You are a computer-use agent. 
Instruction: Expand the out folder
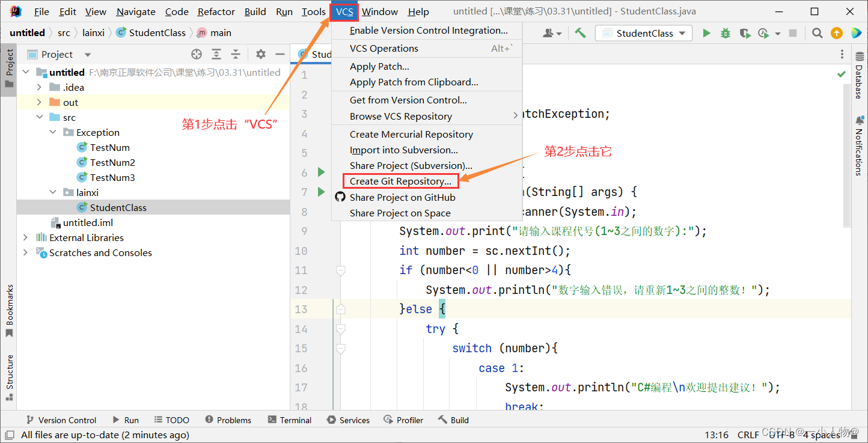(39, 102)
